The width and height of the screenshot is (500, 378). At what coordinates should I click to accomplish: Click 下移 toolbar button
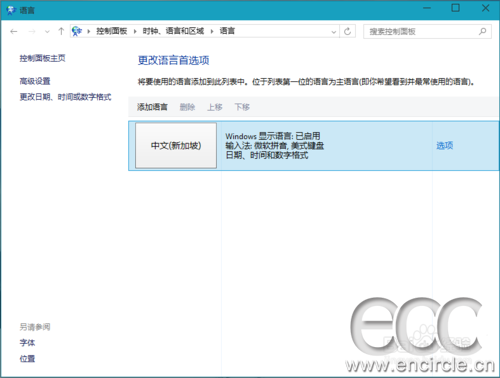click(242, 107)
